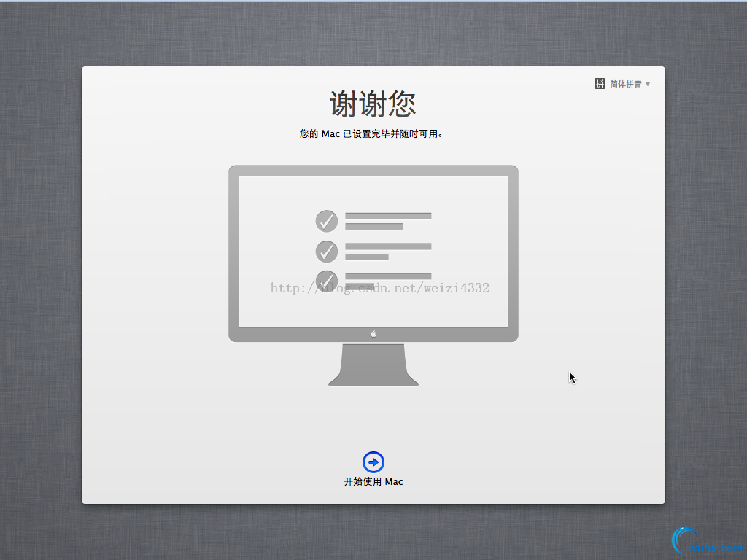This screenshot has width=747, height=560.
Task: Click the 拼 input source icon
Action: [x=600, y=84]
